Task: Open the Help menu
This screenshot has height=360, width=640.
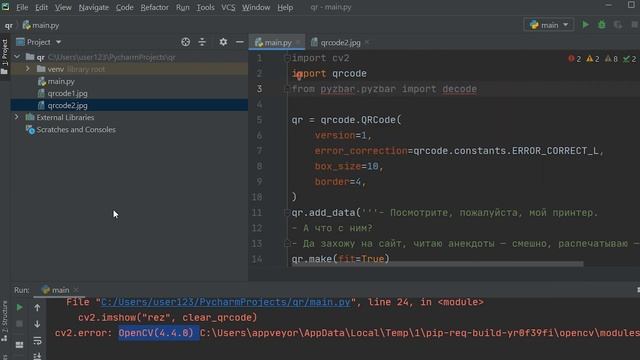Action: 285,7
